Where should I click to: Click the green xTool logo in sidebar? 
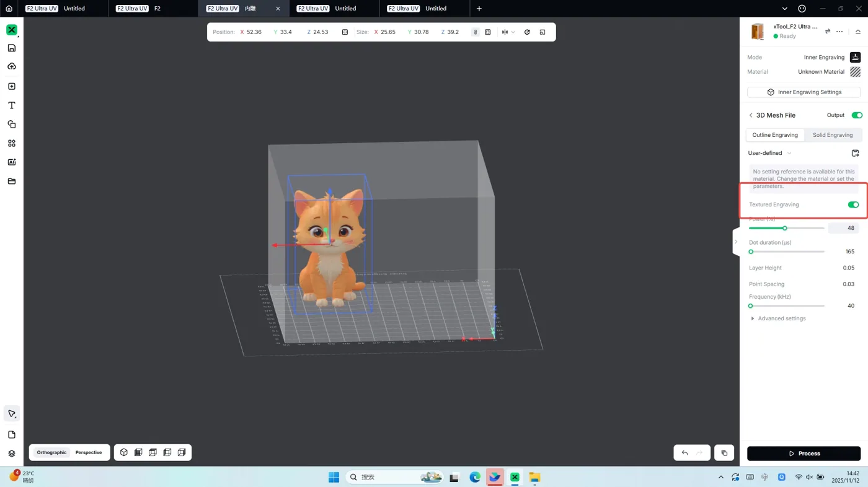pyautogui.click(x=12, y=30)
